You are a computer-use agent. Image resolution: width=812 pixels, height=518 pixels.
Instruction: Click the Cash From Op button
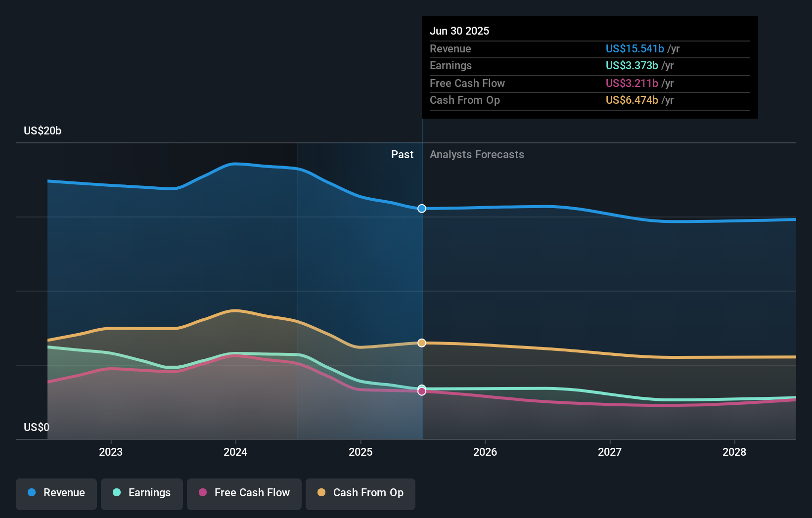tap(360, 493)
